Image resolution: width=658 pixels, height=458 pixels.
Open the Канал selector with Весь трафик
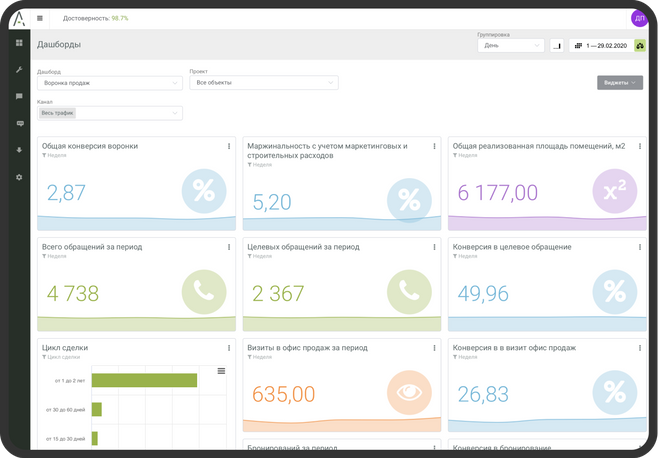click(110, 113)
